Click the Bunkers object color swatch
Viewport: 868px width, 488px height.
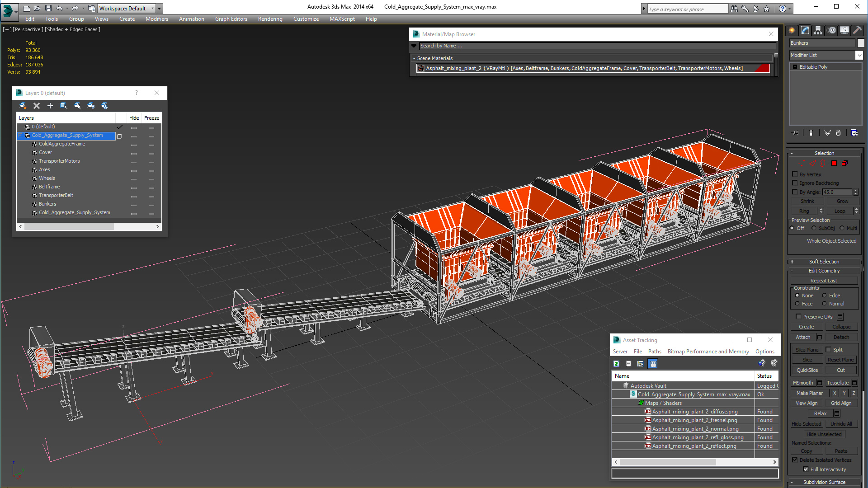pyautogui.click(x=861, y=43)
